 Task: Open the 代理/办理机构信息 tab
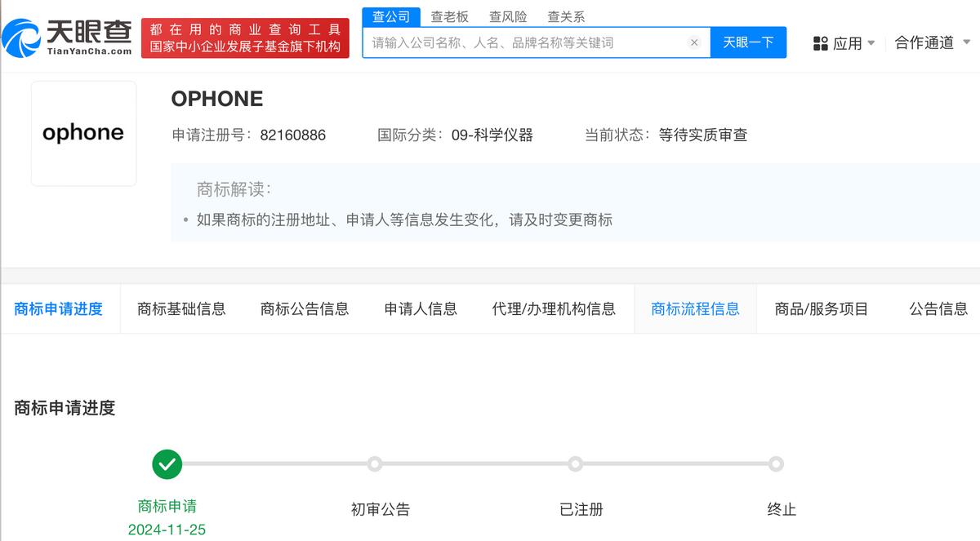coord(554,308)
